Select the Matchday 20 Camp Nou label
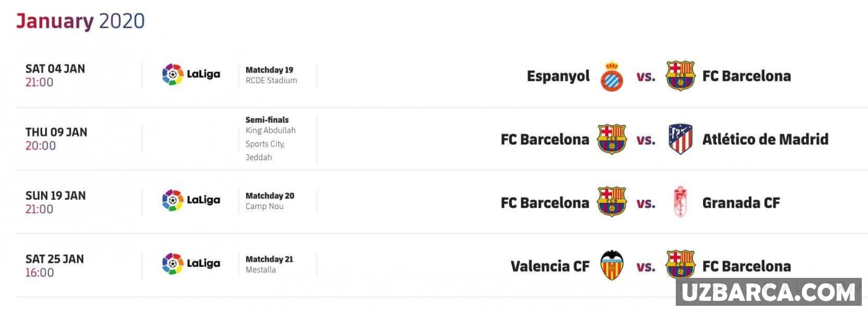This screenshot has height=312, width=868. (270, 200)
